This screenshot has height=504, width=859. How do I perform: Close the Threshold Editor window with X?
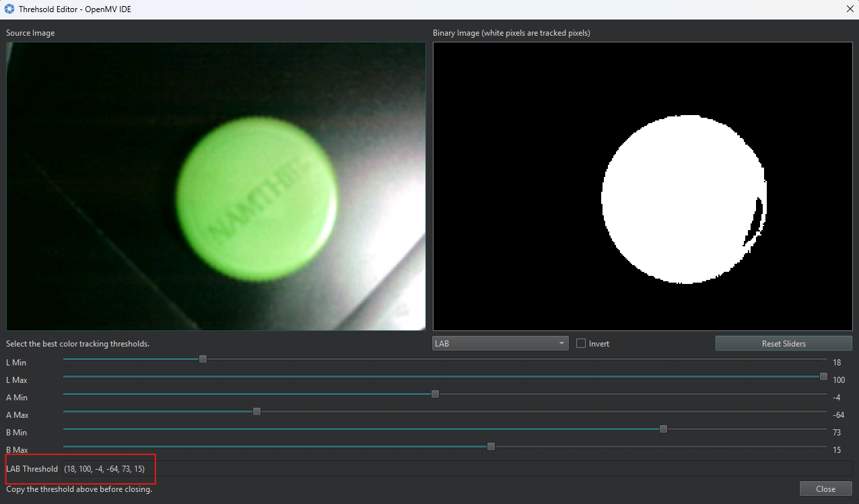click(848, 9)
